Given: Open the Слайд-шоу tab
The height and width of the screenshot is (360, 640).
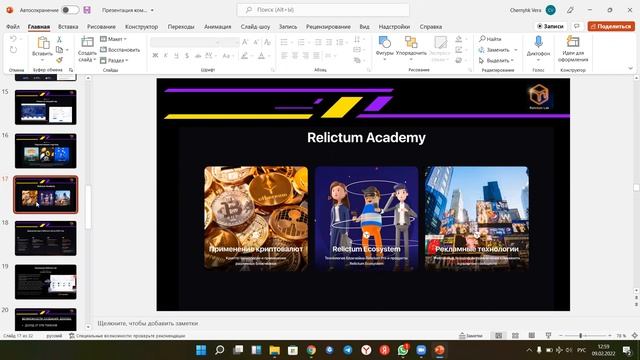Looking at the screenshot, I should point(255,27).
